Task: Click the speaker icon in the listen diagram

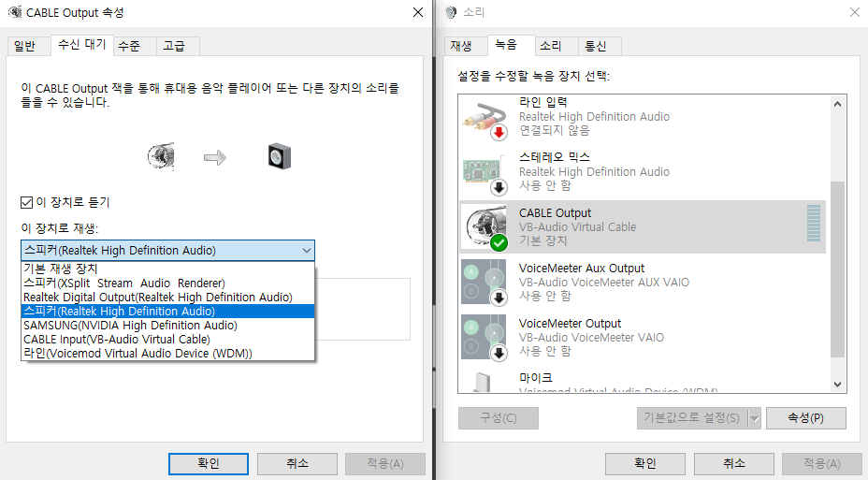Action: [280, 156]
